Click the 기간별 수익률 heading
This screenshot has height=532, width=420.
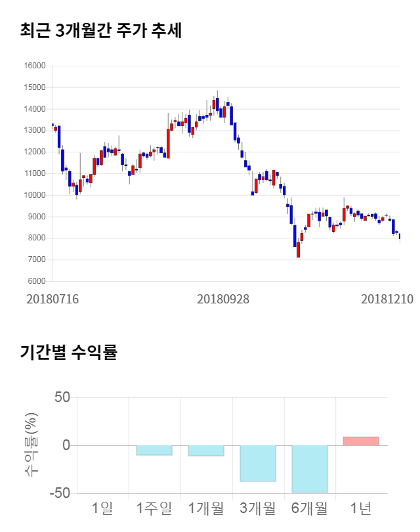click(x=68, y=352)
